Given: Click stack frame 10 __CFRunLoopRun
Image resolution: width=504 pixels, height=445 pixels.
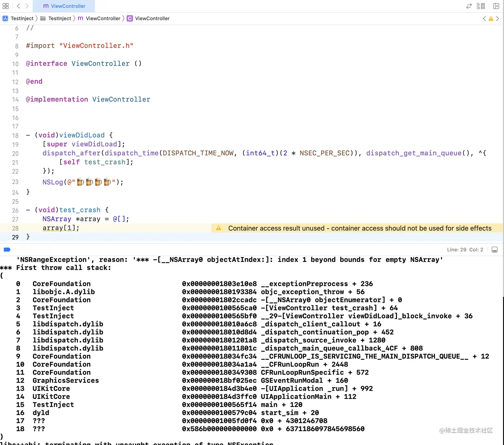Looking at the screenshot, I should coord(182,364).
